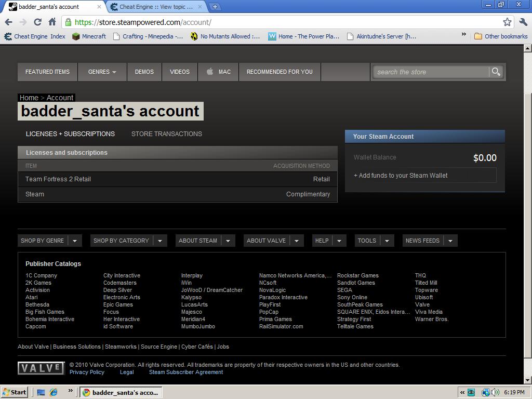Reload the Steam account page
This screenshot has width=532, height=399.
pos(37,22)
